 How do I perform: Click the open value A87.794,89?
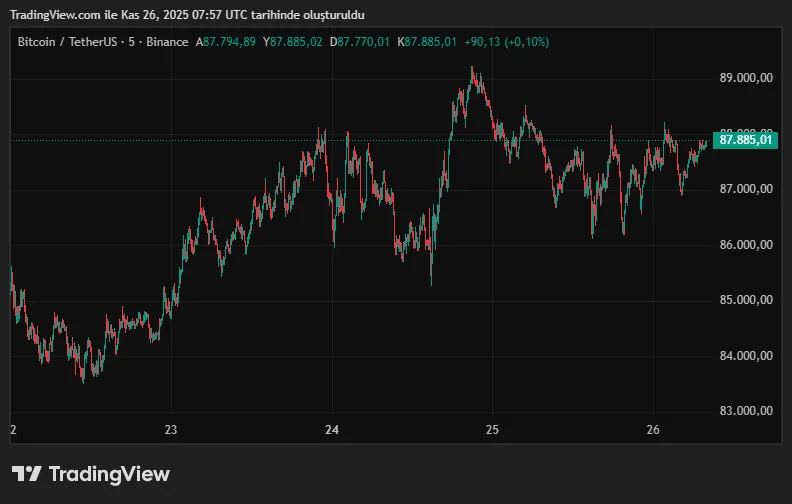(225, 42)
